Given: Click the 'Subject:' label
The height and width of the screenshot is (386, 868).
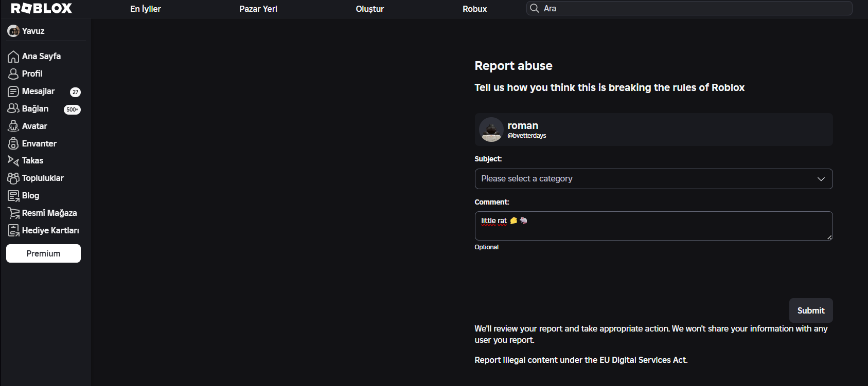Looking at the screenshot, I should (x=488, y=159).
